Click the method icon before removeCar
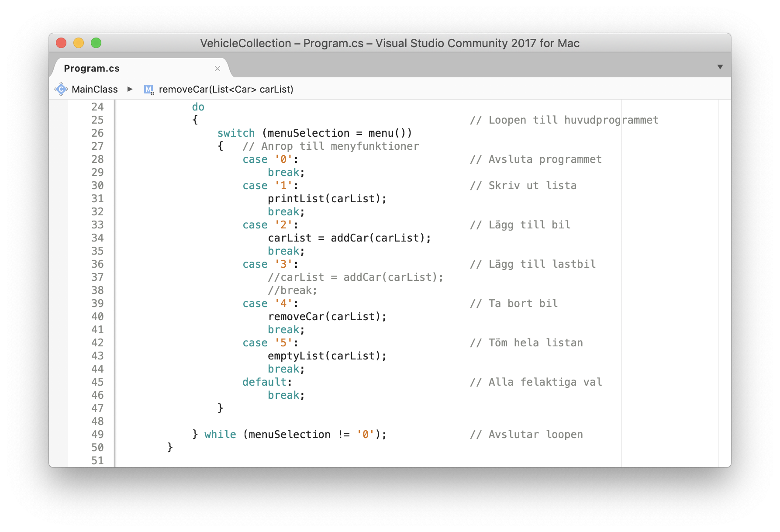Screen dimensions: 780x532 (x=149, y=90)
